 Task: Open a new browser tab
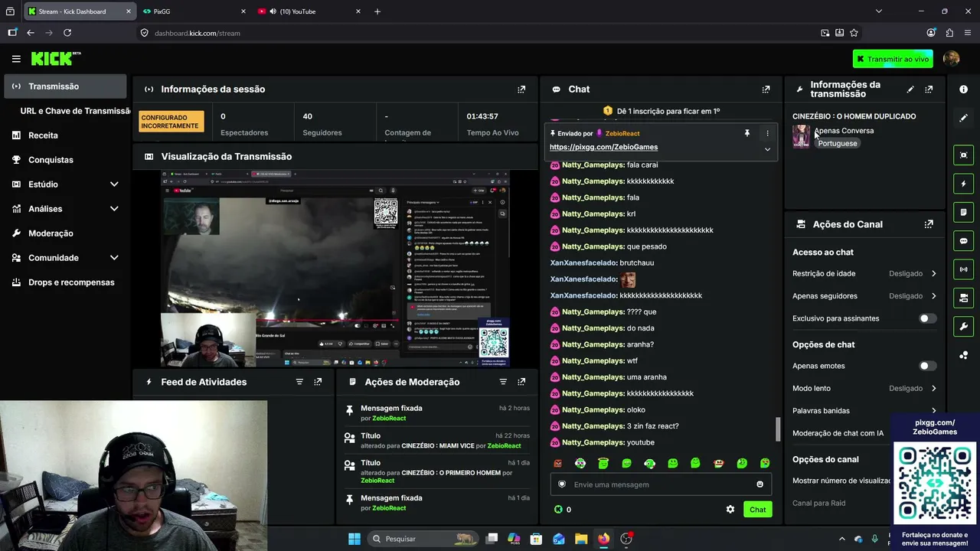tap(377, 11)
